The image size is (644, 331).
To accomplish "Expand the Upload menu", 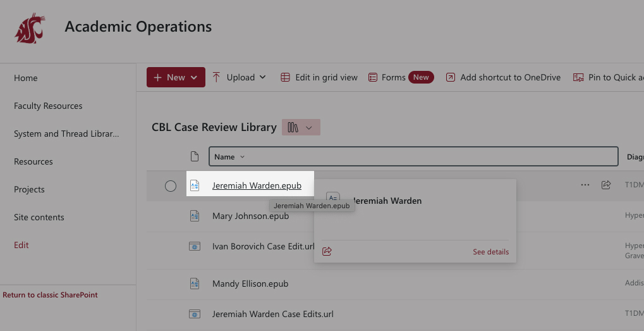I will coord(240,77).
